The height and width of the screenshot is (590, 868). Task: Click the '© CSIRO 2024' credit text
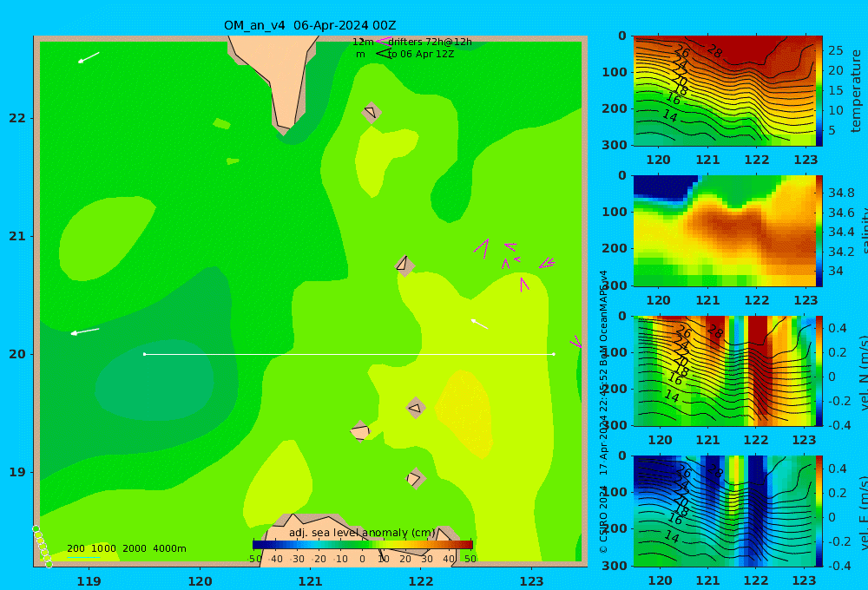[x=603, y=519]
